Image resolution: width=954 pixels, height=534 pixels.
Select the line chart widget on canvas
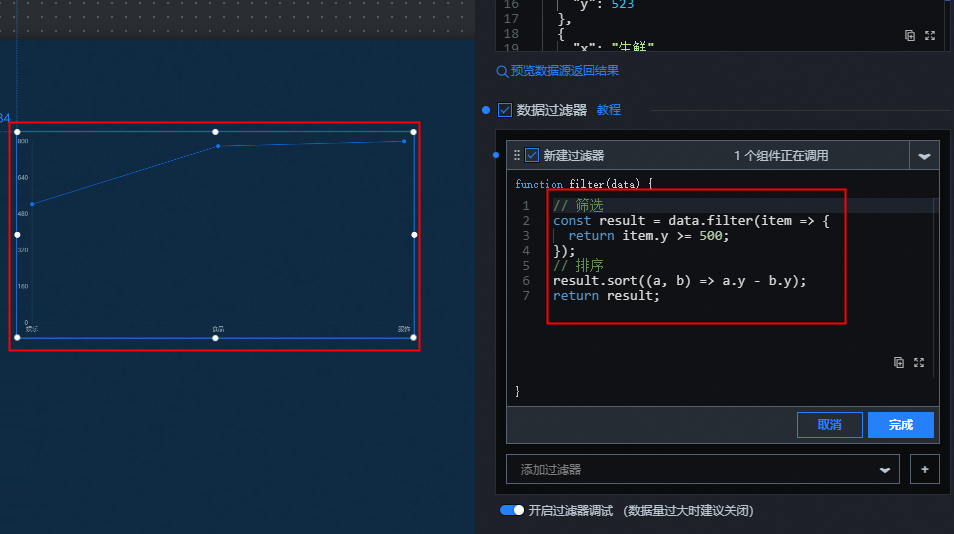tap(215, 235)
